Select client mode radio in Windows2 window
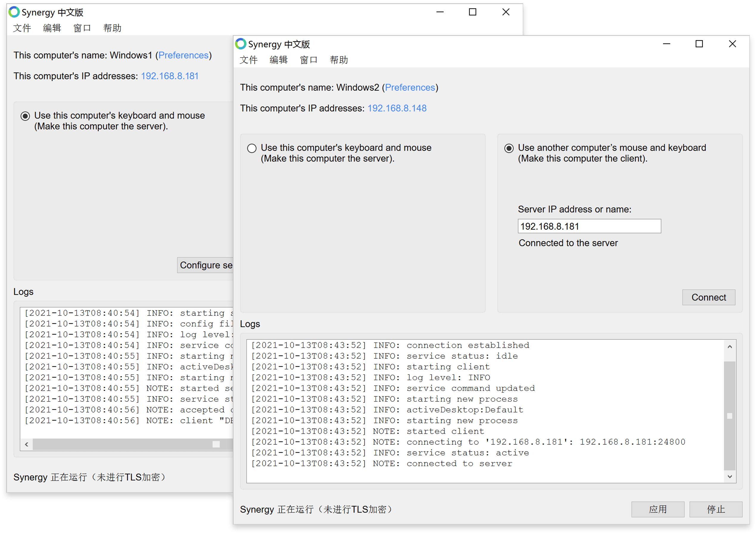Image resolution: width=756 pixels, height=534 pixels. point(509,149)
